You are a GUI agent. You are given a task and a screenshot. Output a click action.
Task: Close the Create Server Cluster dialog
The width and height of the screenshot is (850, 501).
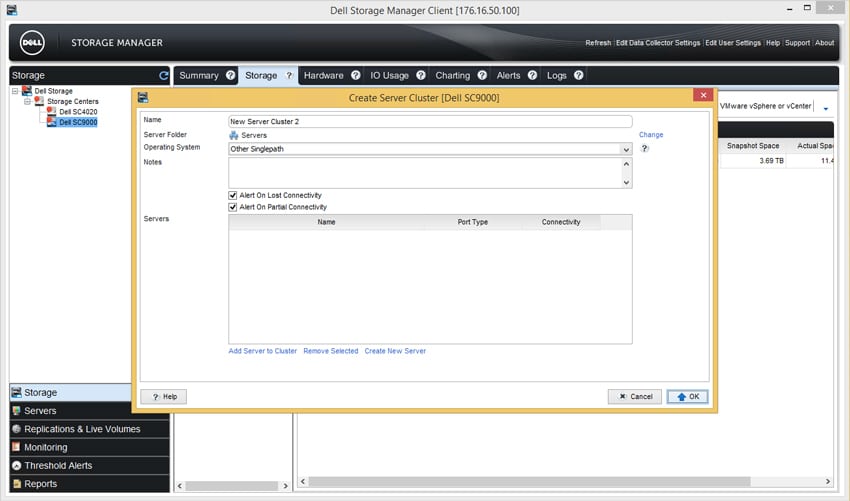click(x=703, y=95)
